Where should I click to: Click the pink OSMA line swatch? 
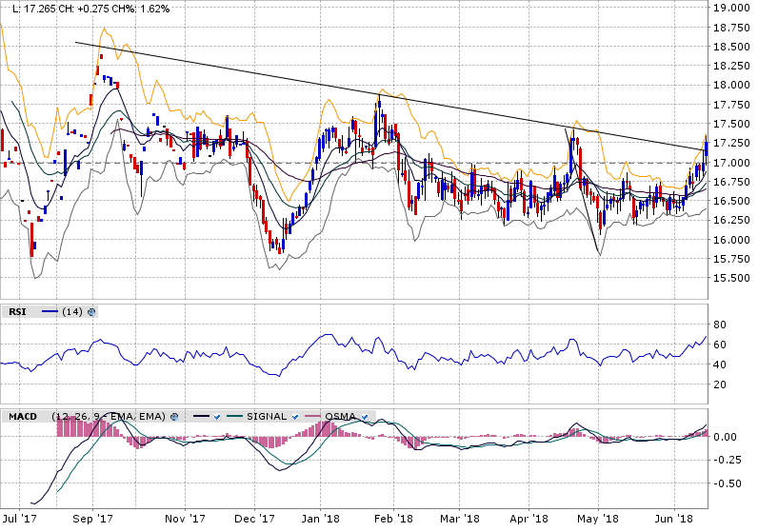pyautogui.click(x=312, y=417)
